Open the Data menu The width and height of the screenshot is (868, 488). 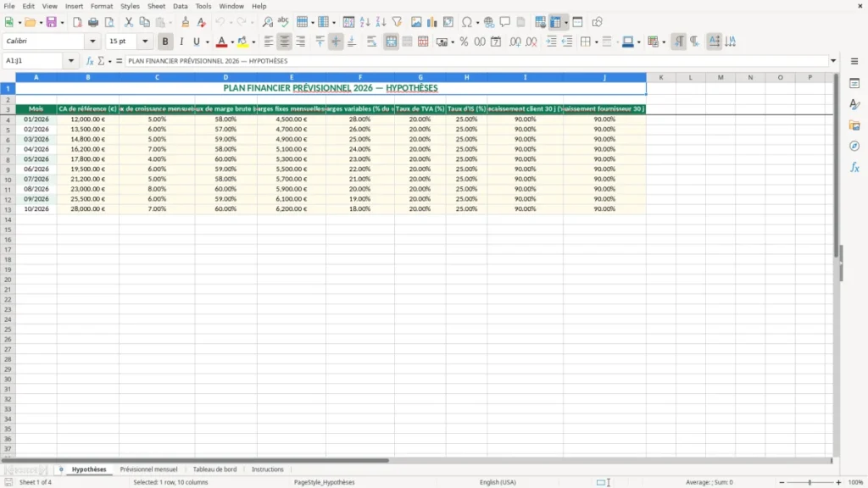[180, 6]
